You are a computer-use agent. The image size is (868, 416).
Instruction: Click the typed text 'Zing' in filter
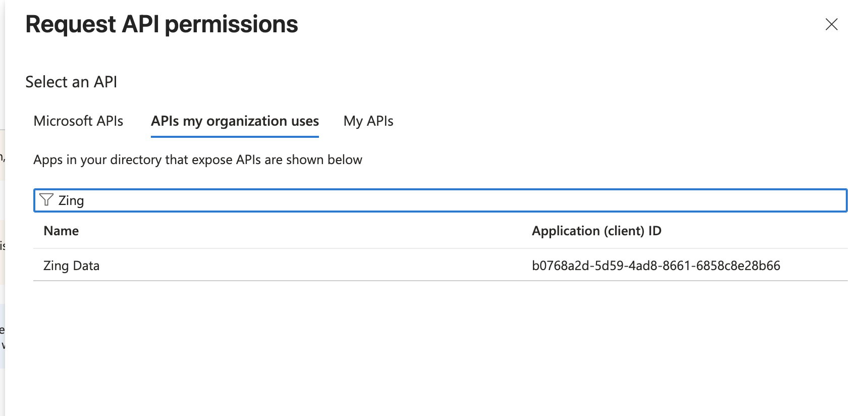click(x=71, y=200)
